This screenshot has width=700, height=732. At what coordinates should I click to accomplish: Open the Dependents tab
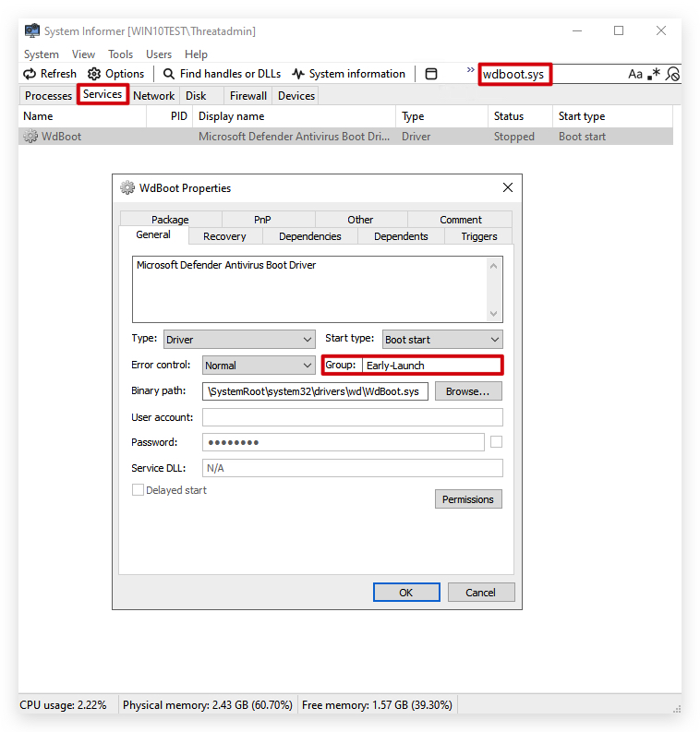[x=401, y=236]
